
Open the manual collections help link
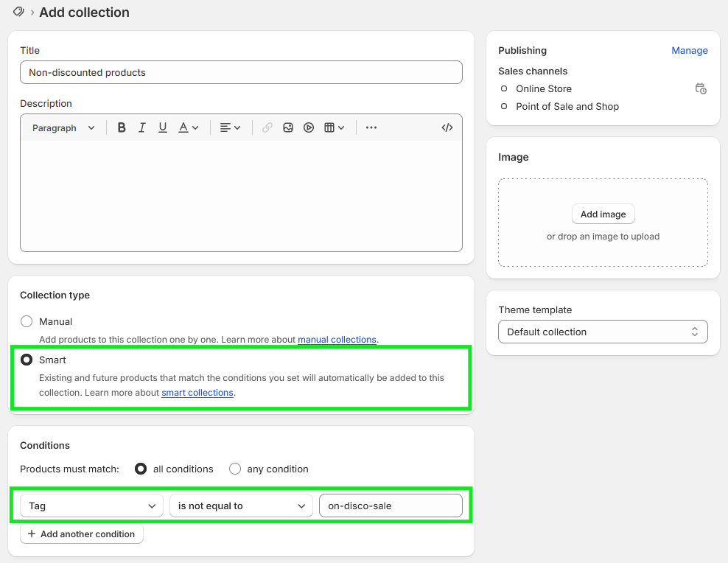(x=337, y=339)
